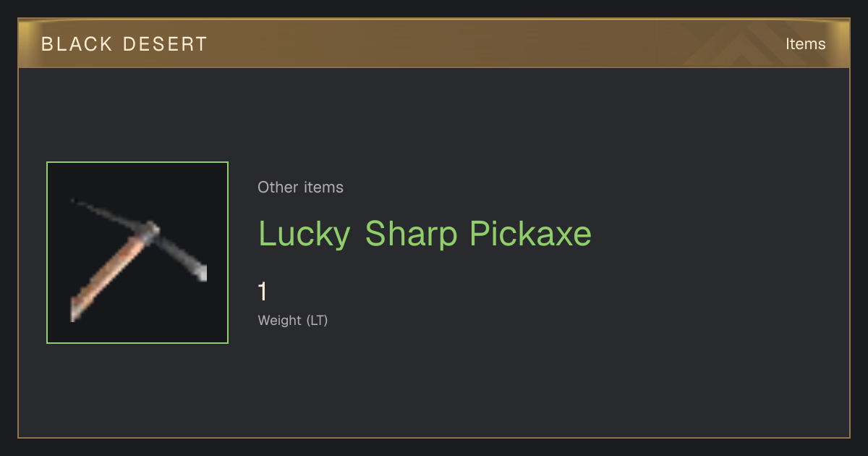Click the word DESERT in the header
Screen dimensions: 868x456
[166, 44]
